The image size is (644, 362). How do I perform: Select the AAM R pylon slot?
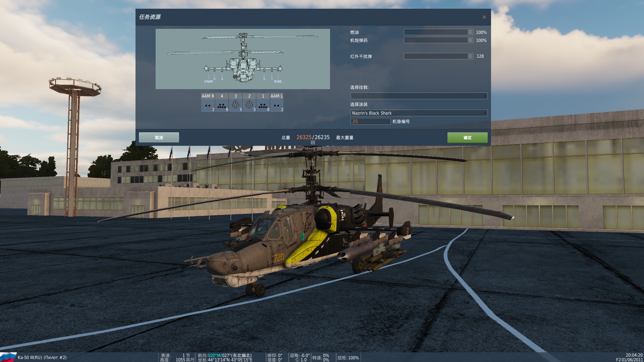tap(208, 105)
